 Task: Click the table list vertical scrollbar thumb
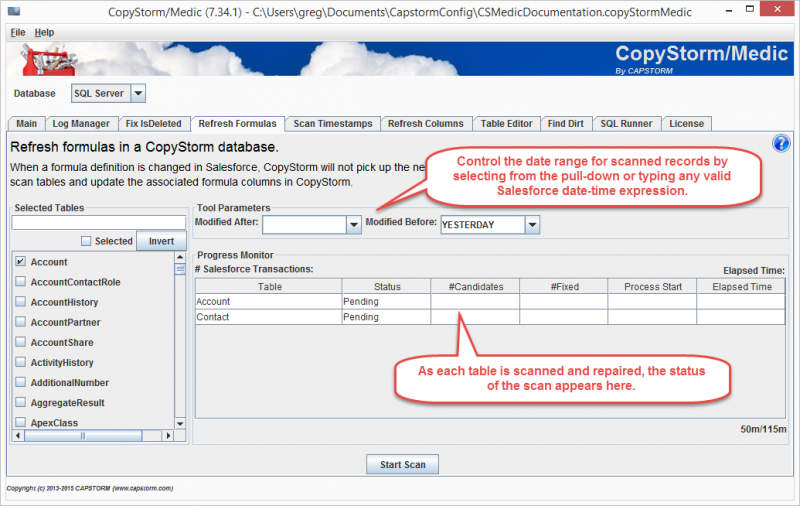(x=180, y=269)
